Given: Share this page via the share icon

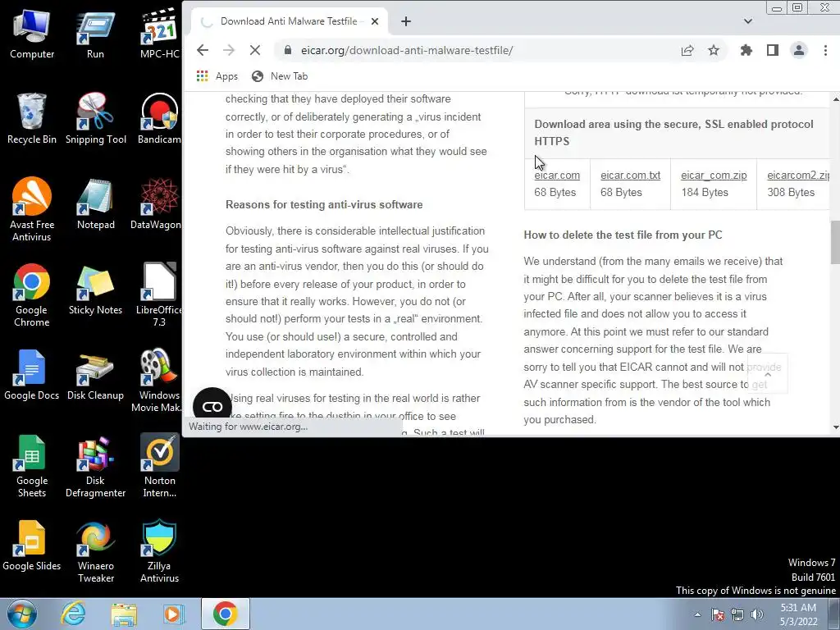Looking at the screenshot, I should (x=687, y=50).
